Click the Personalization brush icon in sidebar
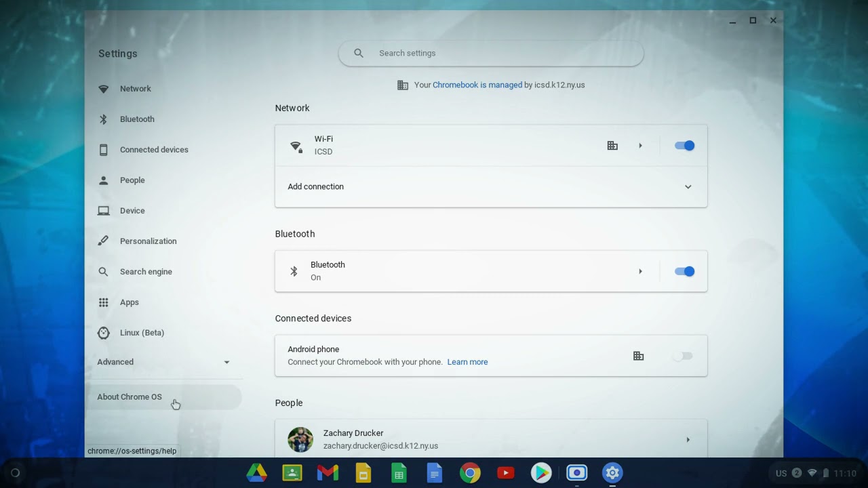Image resolution: width=868 pixels, height=488 pixels. [103, 241]
